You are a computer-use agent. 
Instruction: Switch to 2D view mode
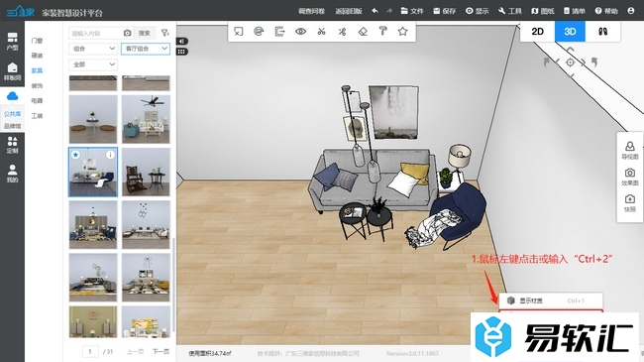coord(537,32)
